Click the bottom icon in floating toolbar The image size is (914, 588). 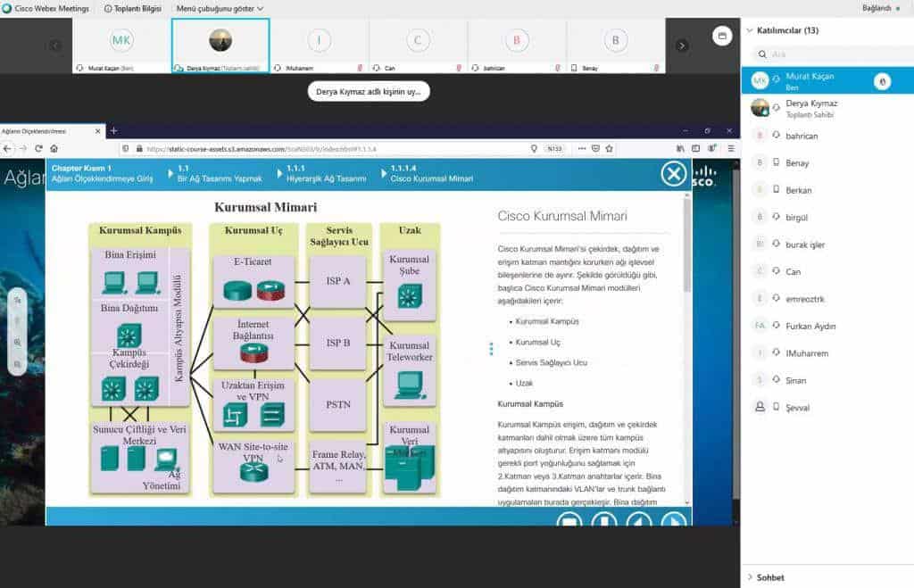[x=18, y=364]
